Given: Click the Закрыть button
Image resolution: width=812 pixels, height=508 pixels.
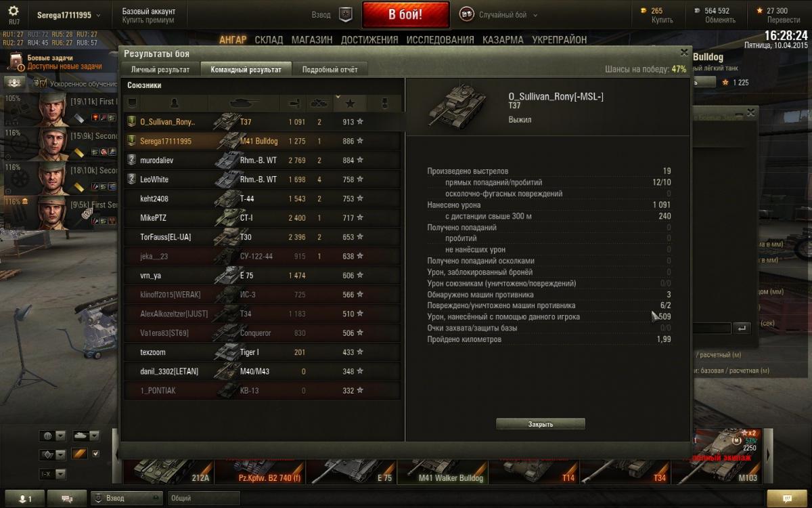Looking at the screenshot, I should pos(541,424).
